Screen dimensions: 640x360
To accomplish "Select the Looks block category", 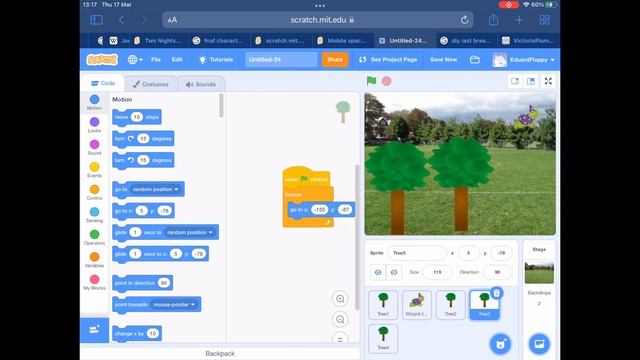I will (94, 125).
